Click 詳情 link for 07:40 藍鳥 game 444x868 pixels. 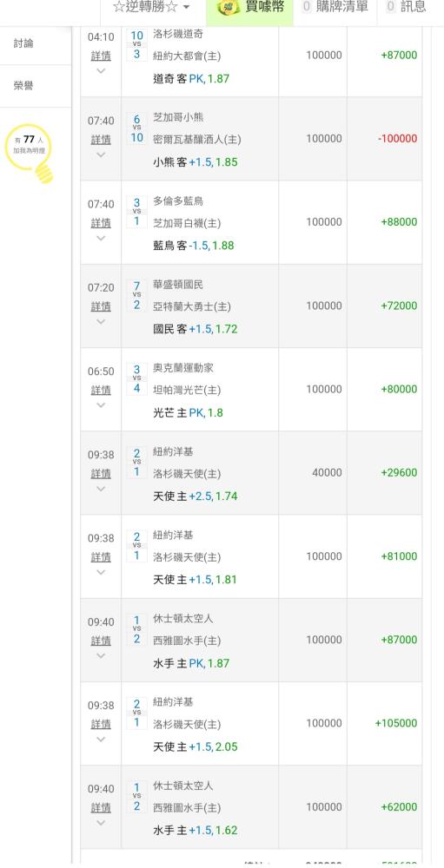101,223
